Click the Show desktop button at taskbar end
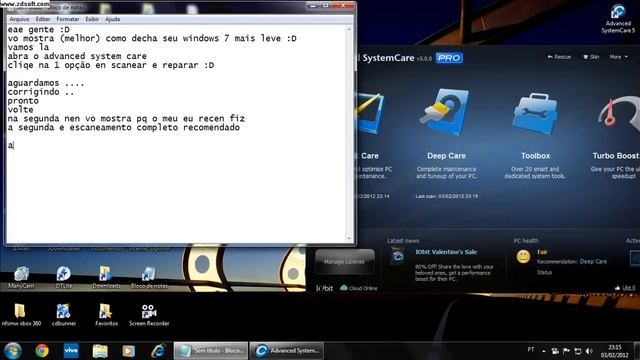640x360 pixels. point(637,351)
